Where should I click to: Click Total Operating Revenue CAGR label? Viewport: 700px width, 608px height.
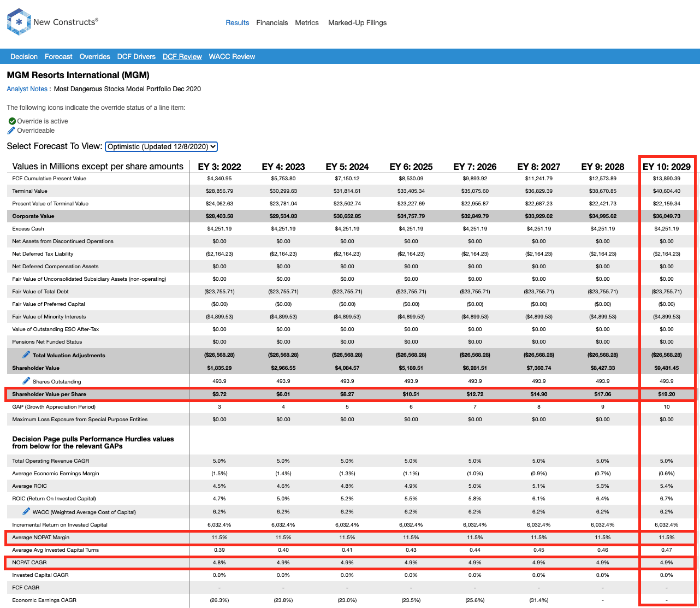[x=51, y=461]
